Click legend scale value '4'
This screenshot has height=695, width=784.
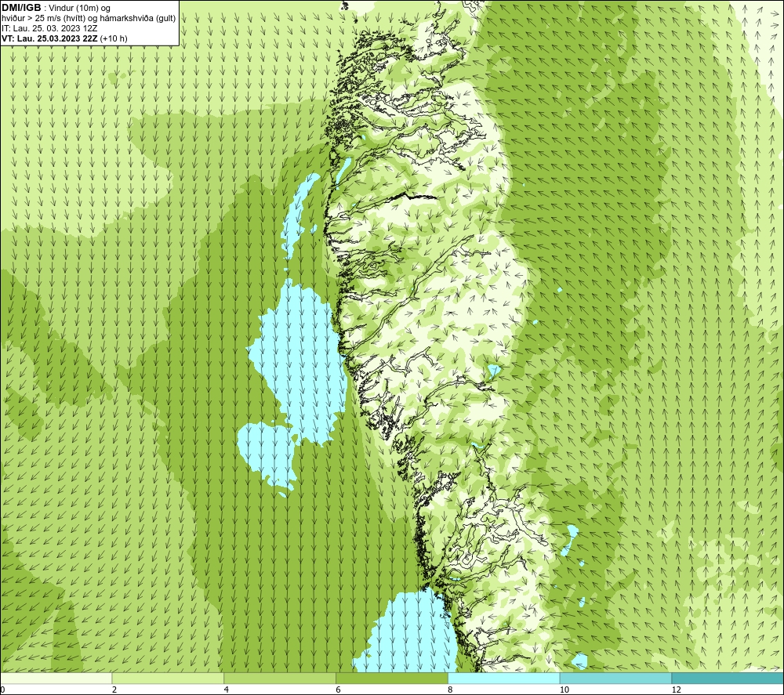(227, 690)
